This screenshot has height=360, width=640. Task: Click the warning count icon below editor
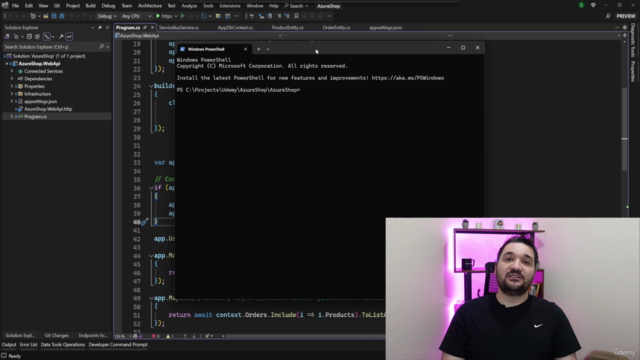pyautogui.click(x=168, y=336)
